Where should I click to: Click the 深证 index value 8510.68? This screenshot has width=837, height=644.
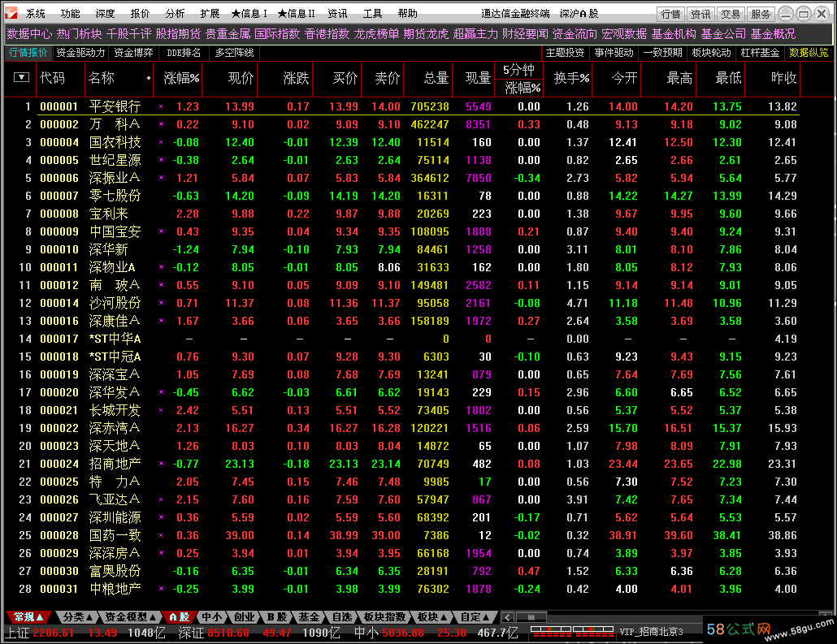click(x=228, y=633)
